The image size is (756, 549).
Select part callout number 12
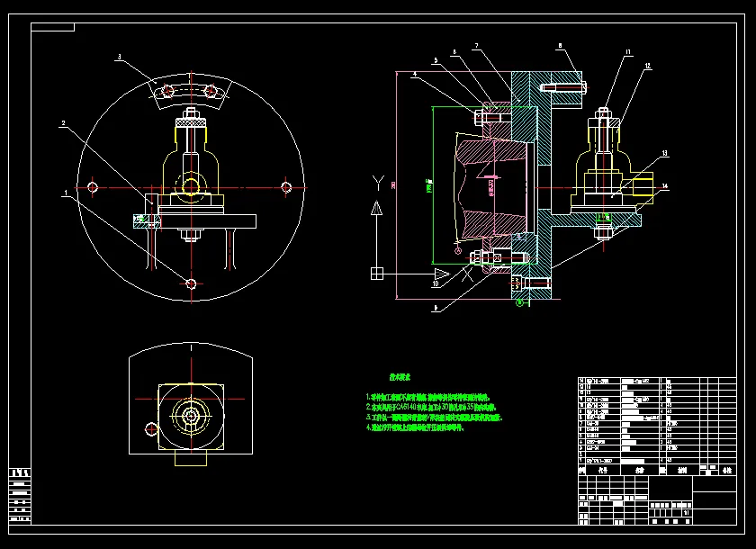pyautogui.click(x=647, y=66)
